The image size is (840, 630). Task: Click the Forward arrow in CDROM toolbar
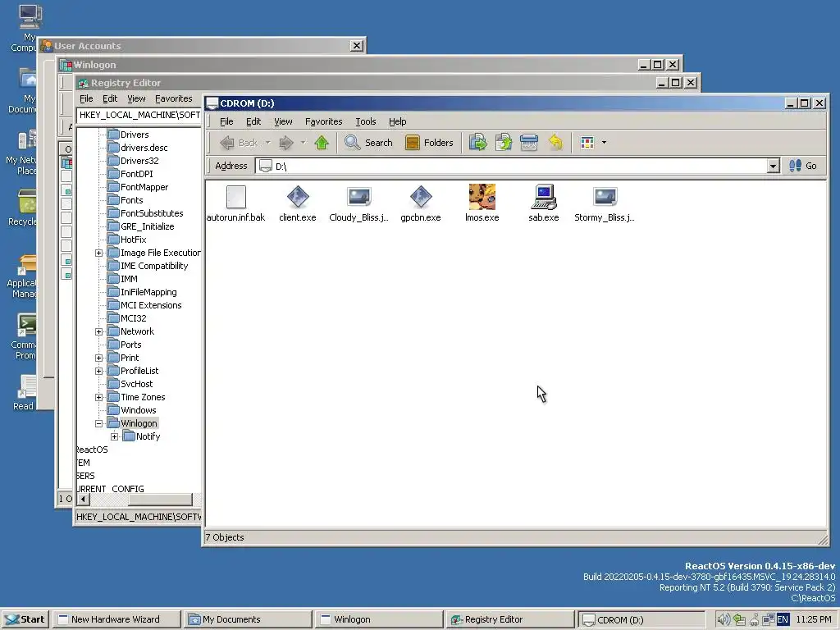pos(286,143)
